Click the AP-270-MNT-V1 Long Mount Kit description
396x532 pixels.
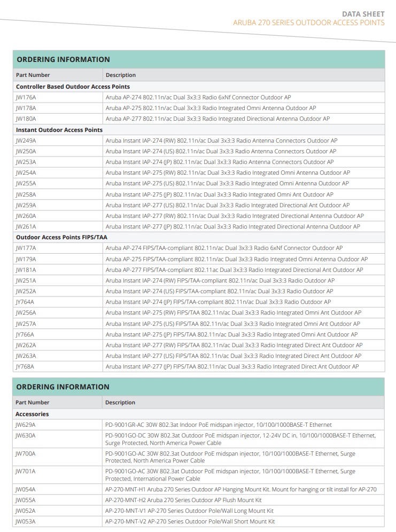189,511
